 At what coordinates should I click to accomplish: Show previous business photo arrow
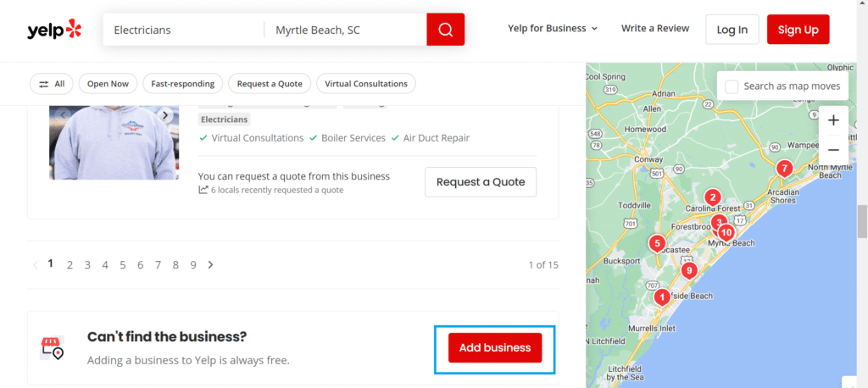[x=63, y=115]
